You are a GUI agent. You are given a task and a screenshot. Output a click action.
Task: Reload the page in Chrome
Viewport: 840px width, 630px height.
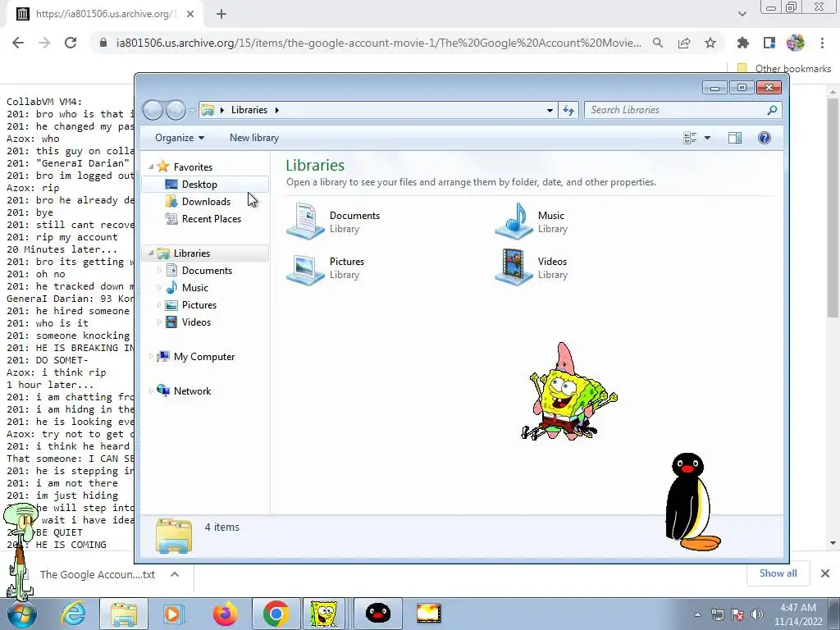[x=71, y=43]
